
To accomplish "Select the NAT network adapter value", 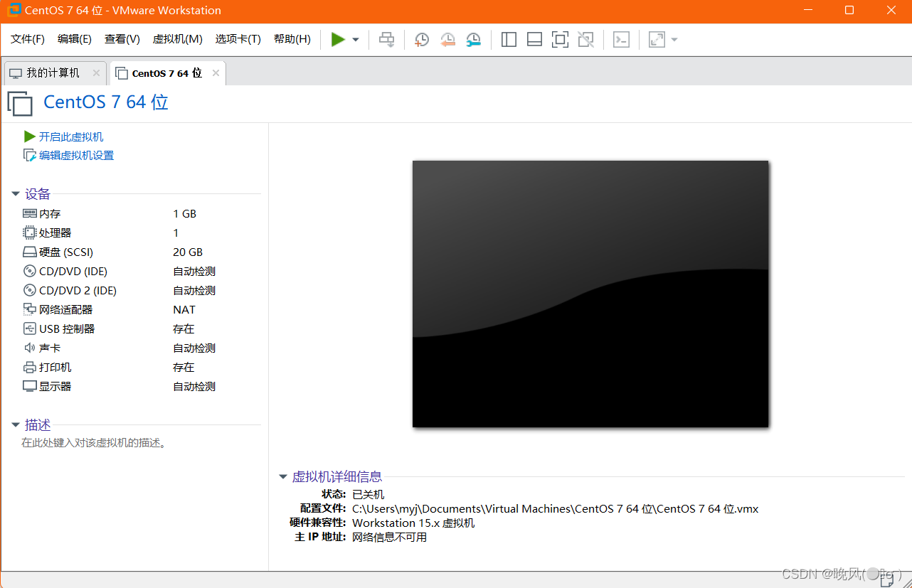I will [184, 309].
